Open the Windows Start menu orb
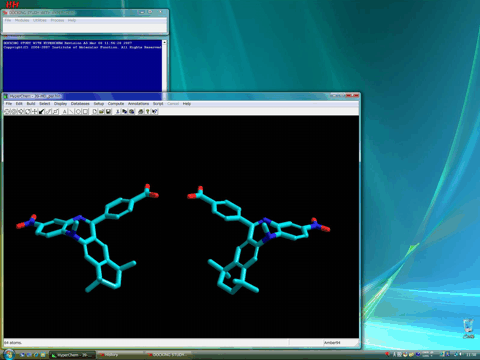Image resolution: width=480 pixels, height=360 pixels. click(8, 354)
